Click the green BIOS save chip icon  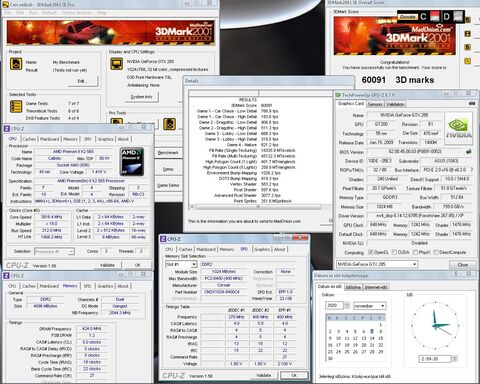468,152
